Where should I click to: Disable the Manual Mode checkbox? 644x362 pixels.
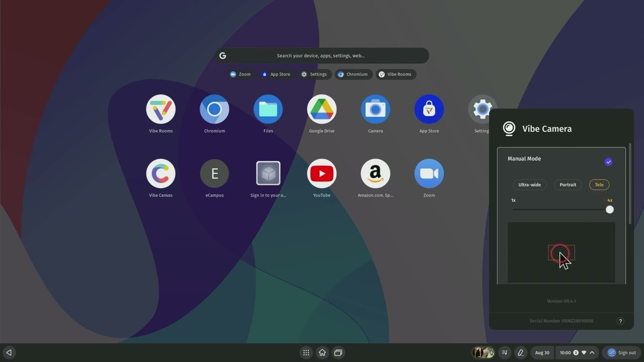(608, 162)
